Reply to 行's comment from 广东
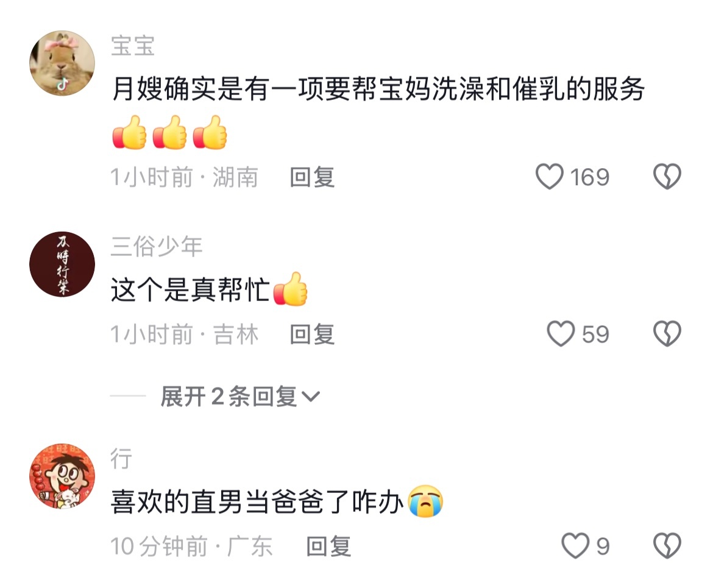713x588 pixels. tap(328, 546)
